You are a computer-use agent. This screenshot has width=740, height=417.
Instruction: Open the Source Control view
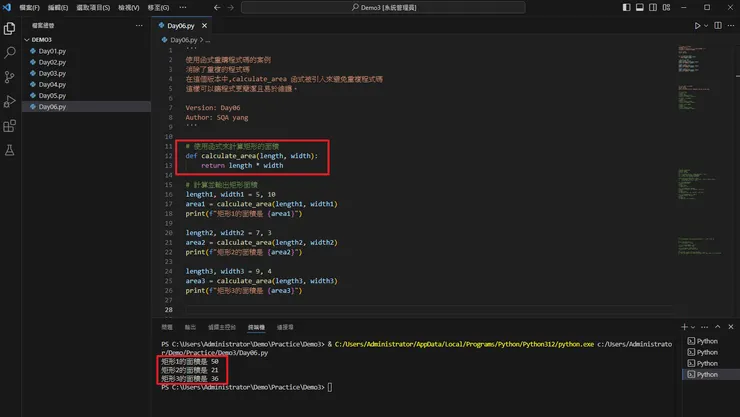[x=10, y=77]
